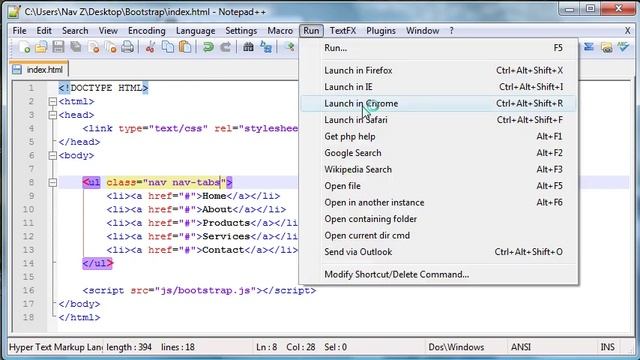Choose Run... F5 menu entry
Image resolution: width=640 pixels, height=360 pixels.
point(439,48)
